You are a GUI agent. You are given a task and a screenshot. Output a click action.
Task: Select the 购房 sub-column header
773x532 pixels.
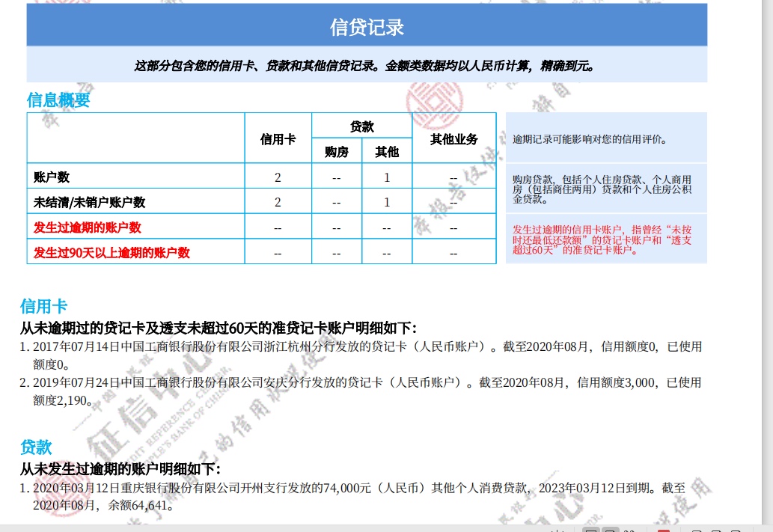pos(337,152)
